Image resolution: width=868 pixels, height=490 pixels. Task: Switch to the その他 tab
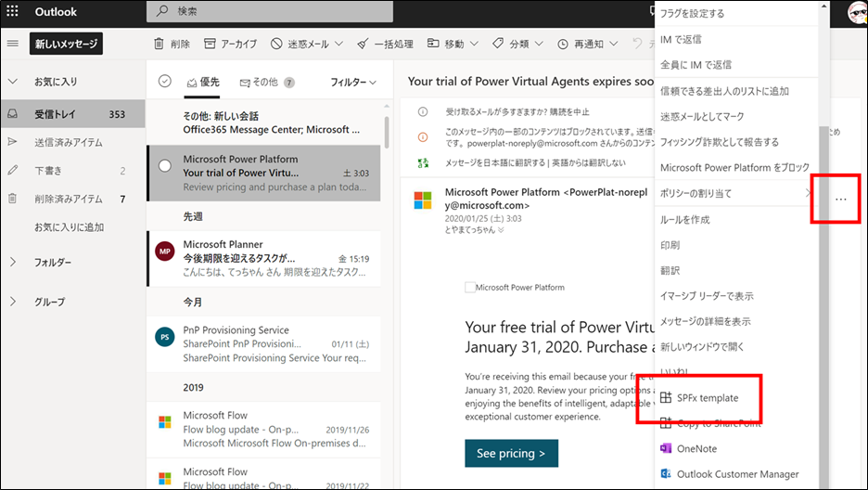(x=266, y=83)
